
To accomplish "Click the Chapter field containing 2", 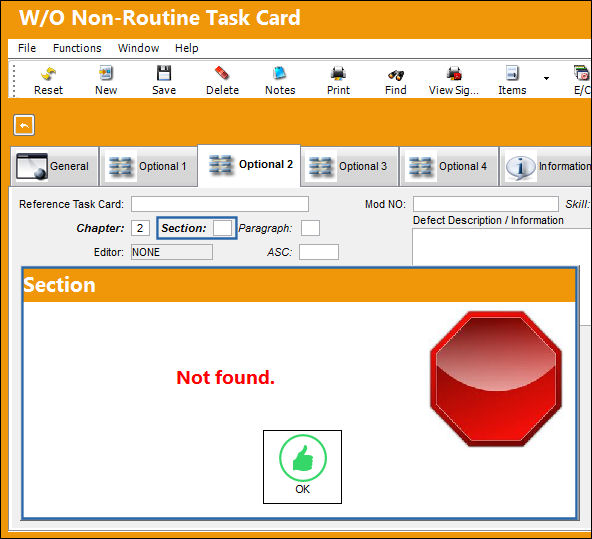I will (140, 228).
